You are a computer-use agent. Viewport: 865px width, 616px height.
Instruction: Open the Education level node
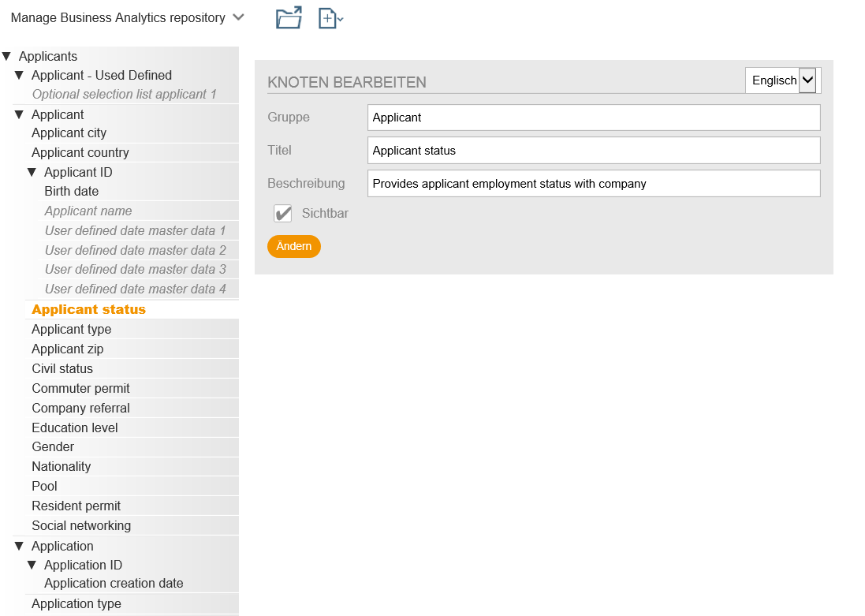[x=75, y=428]
